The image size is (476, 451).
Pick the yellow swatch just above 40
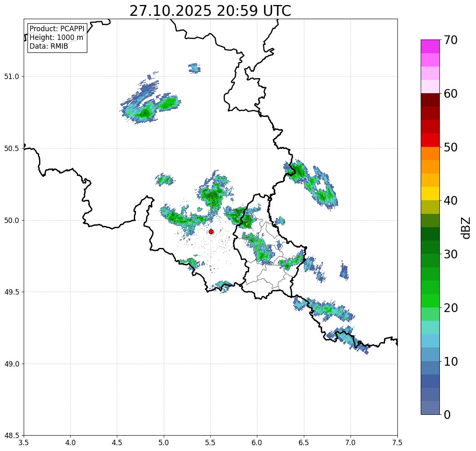pos(430,193)
